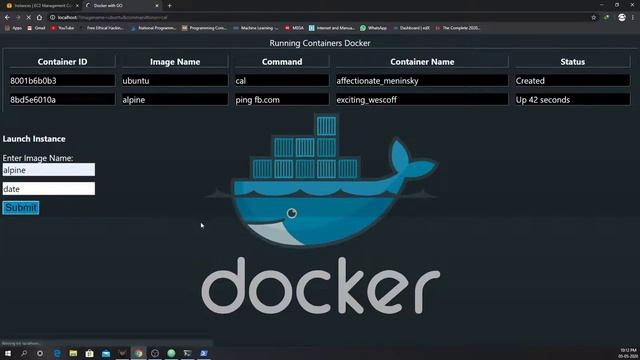
Task: Click the affectionate_meninsky container name
Action: 422,80
